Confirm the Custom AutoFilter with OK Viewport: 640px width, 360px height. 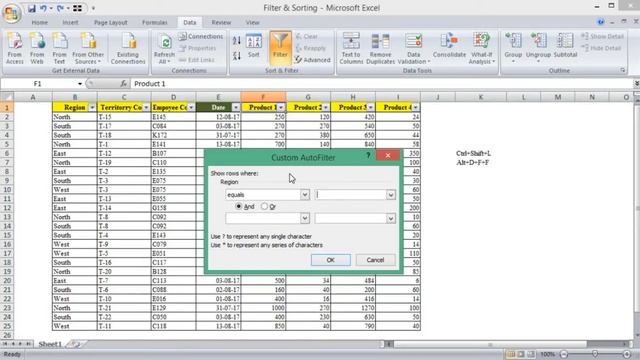[x=331, y=260]
